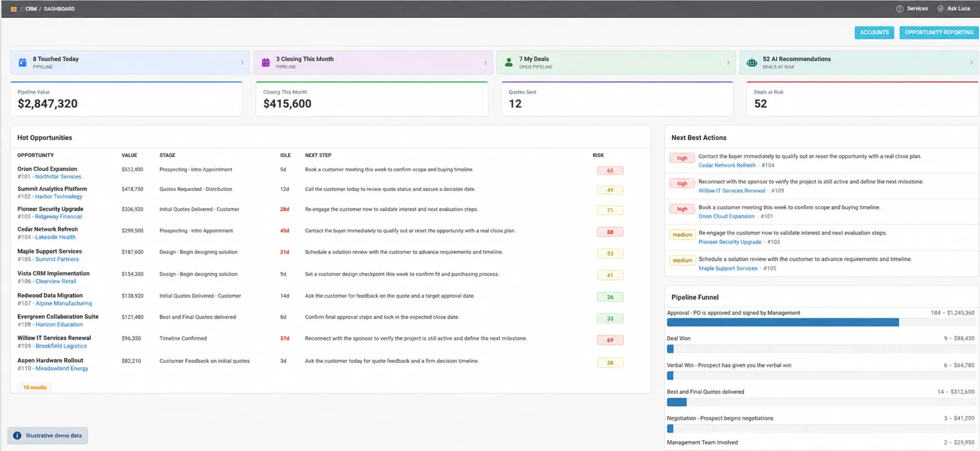Click the home icon in breadcrumb
This screenshot has width=980, height=451.
pyautogui.click(x=13, y=9)
